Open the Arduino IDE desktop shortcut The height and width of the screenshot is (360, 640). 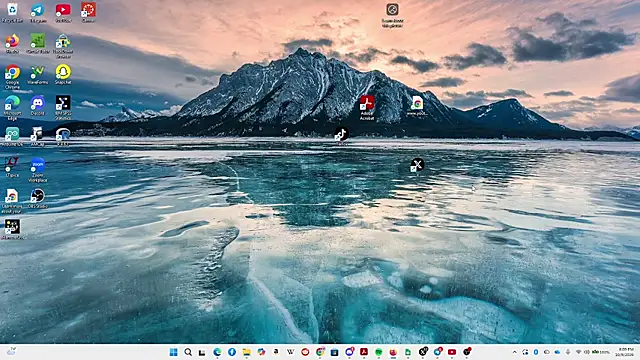click(x=12, y=136)
